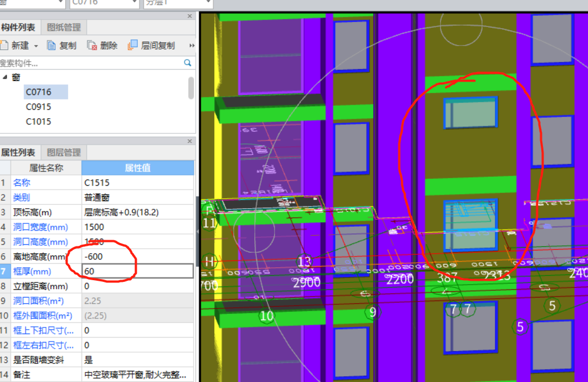Click axis bubble 13 in the 3D view
The width and height of the screenshot is (588, 382).
tap(304, 261)
